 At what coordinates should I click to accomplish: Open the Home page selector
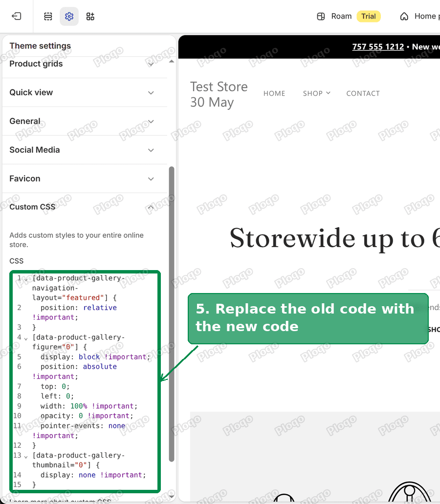(419, 17)
